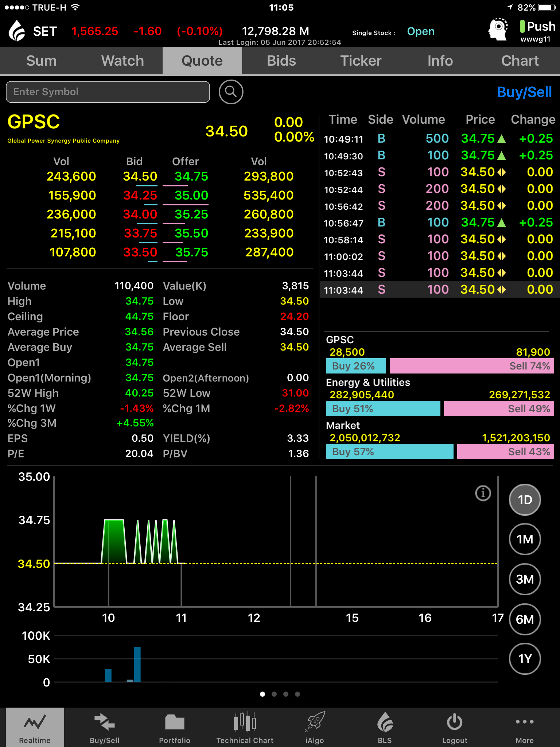
Task: Select the 3M chart range
Action: click(525, 579)
